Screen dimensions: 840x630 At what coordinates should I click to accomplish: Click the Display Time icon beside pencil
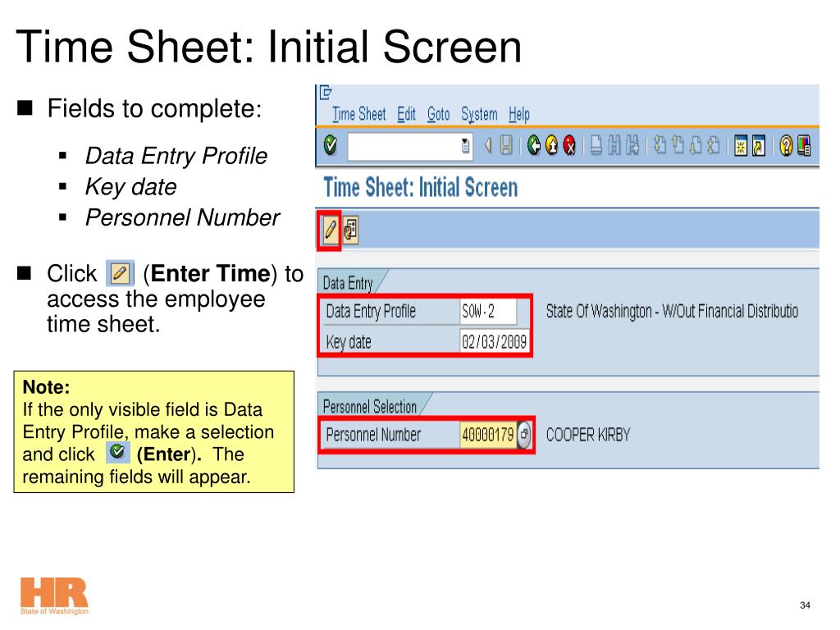click(x=350, y=231)
